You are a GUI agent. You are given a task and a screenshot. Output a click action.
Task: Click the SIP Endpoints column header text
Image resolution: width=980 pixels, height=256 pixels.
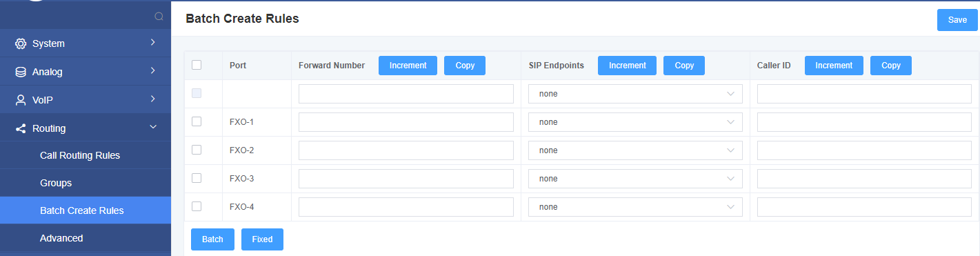[556, 66]
